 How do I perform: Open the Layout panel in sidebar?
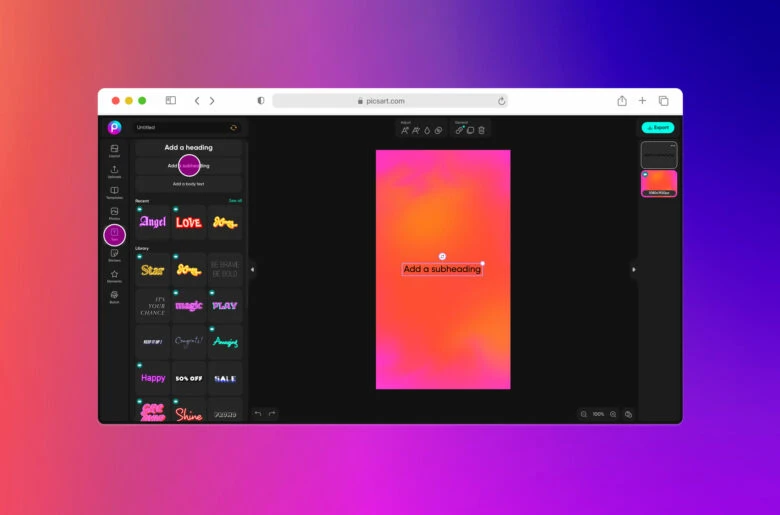(114, 151)
